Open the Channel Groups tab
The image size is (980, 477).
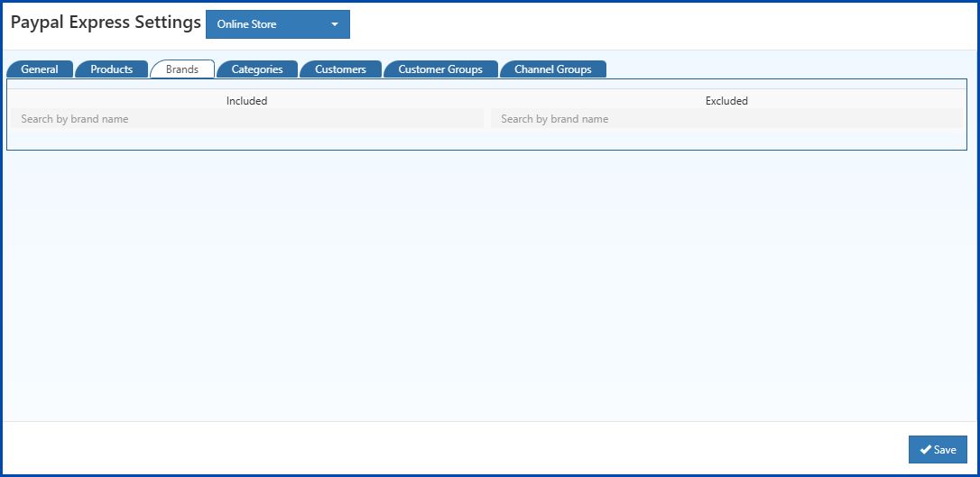tap(552, 69)
